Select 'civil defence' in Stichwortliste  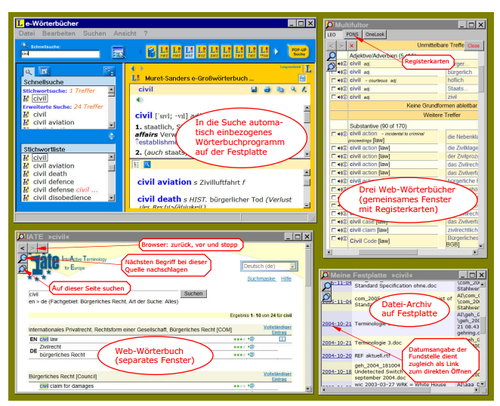tap(54, 182)
